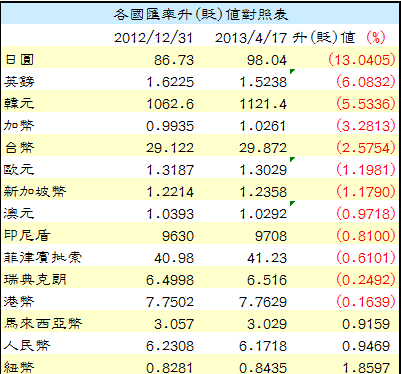Click the 瑞典克朗 row label
This screenshot has width=401, height=374.
[x=35, y=280]
